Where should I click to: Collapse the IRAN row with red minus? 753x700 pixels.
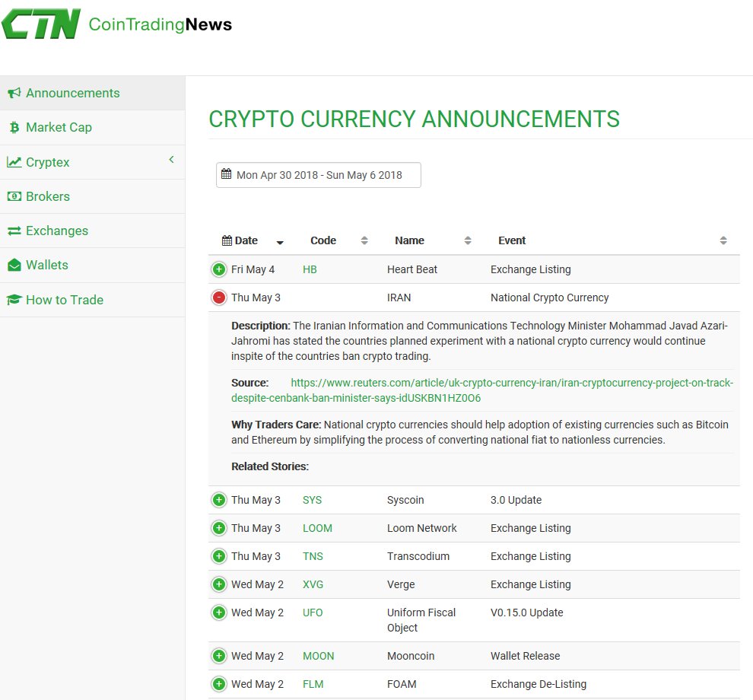[x=219, y=297]
